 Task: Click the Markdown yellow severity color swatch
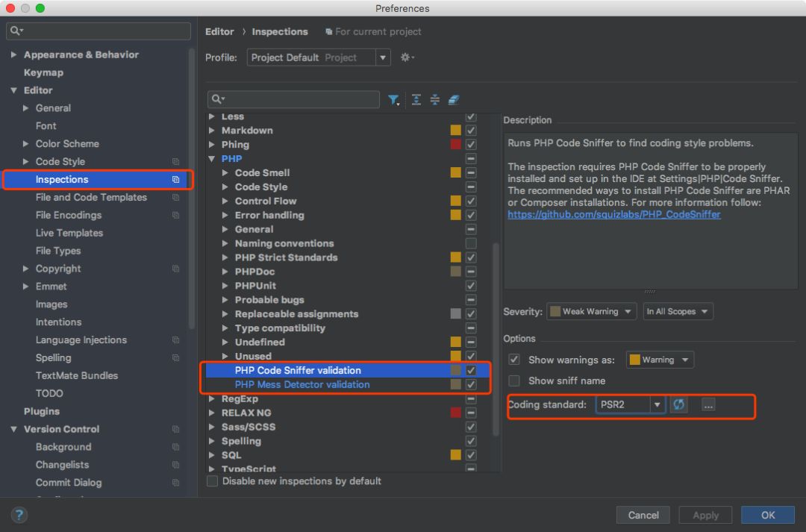point(455,131)
